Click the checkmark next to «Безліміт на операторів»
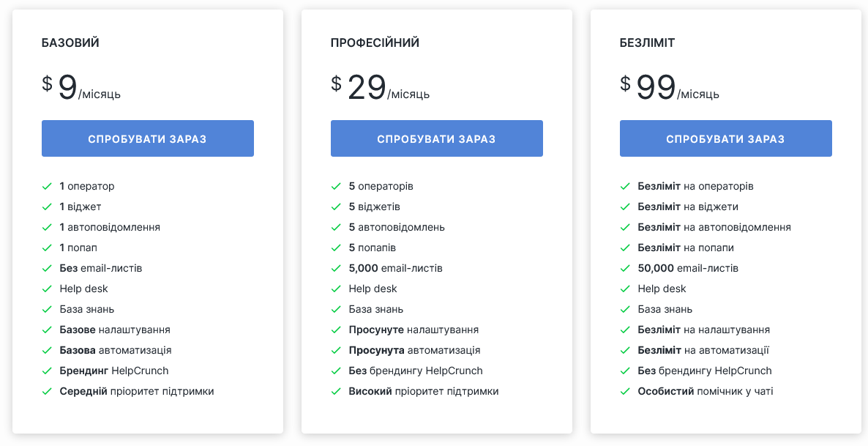868x446 pixels. [624, 186]
